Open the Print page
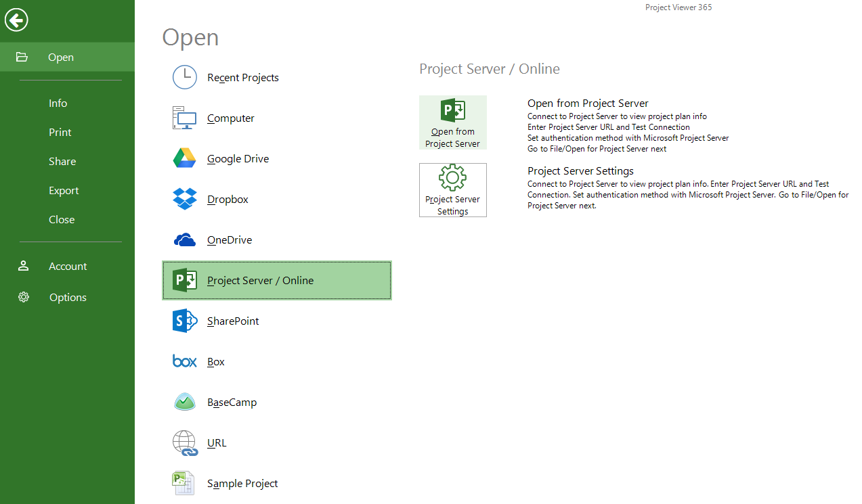862x504 pixels. [x=60, y=132]
